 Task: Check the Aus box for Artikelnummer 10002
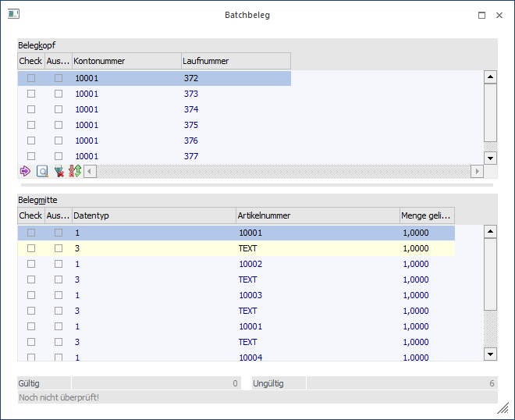pos(58,264)
